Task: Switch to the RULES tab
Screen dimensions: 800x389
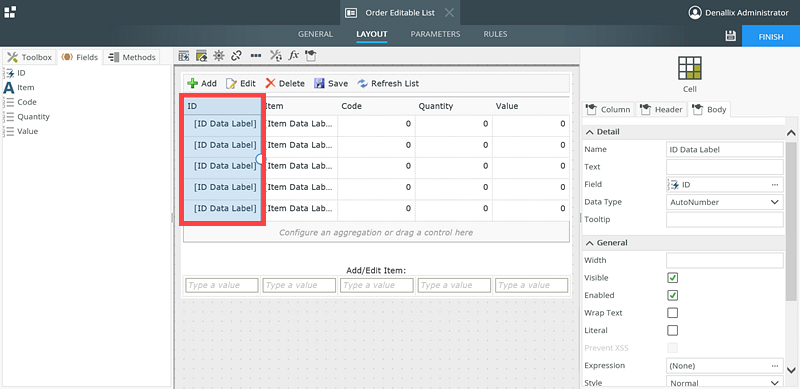Action: pyautogui.click(x=495, y=34)
